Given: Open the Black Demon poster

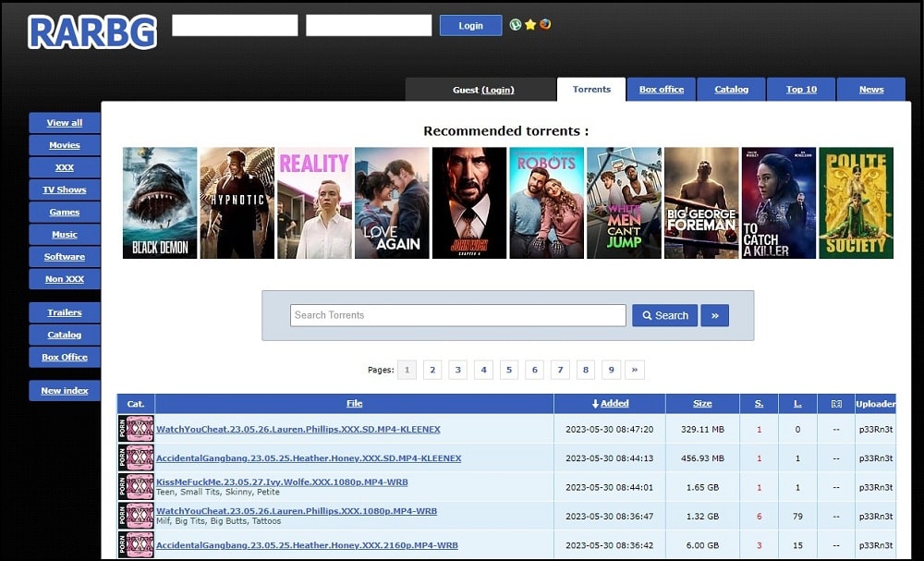Looking at the screenshot, I should point(160,202).
